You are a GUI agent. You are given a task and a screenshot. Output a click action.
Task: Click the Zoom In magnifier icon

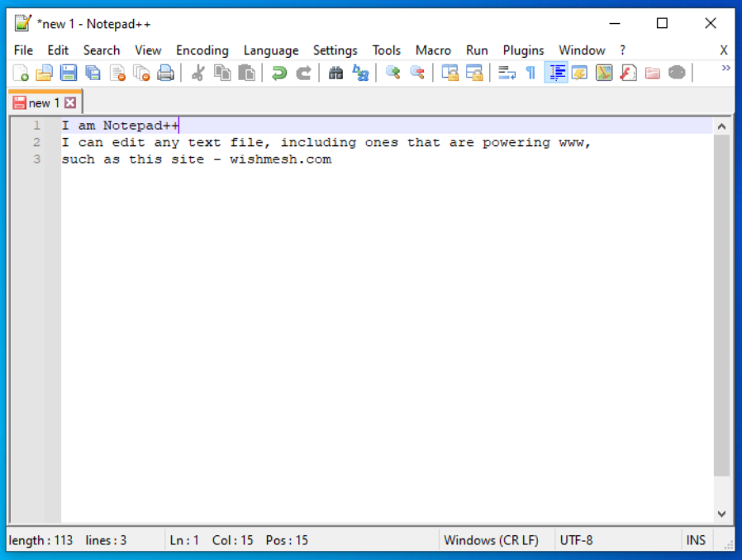point(392,73)
